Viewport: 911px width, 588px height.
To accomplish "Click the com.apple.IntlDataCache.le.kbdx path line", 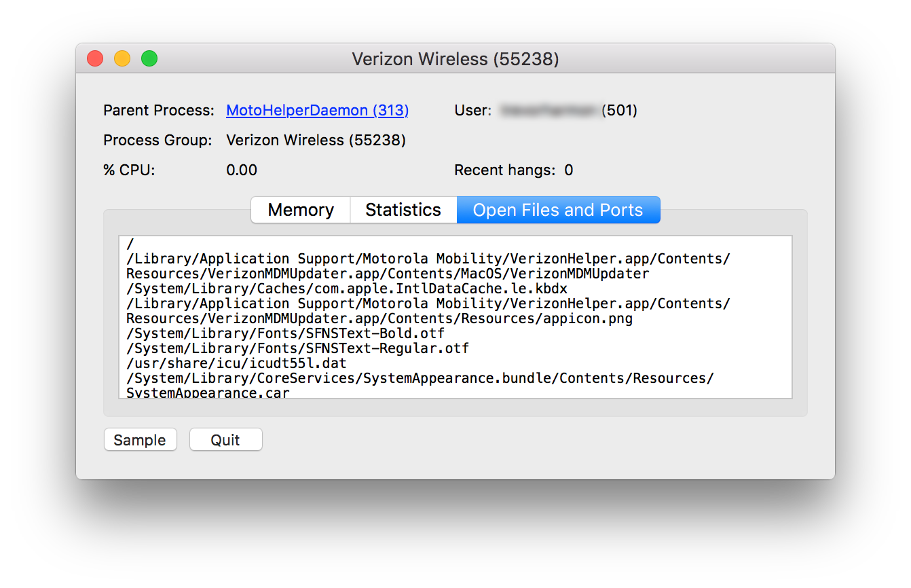I will [x=347, y=289].
